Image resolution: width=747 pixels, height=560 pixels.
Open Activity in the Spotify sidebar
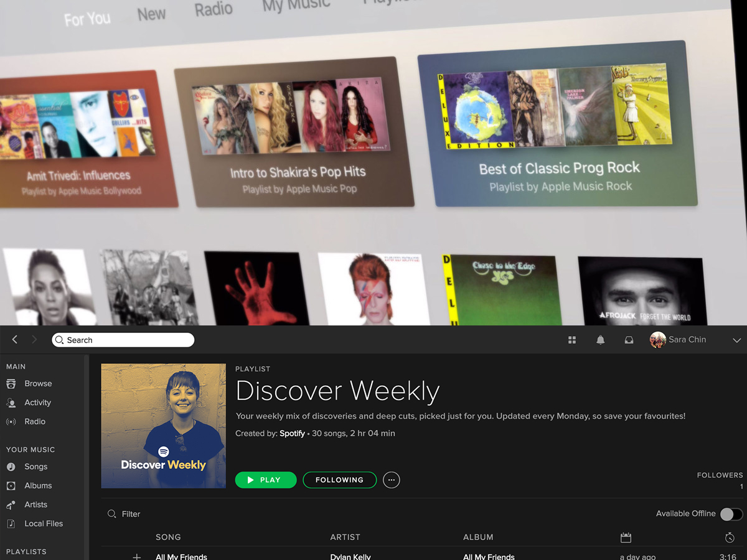37,403
